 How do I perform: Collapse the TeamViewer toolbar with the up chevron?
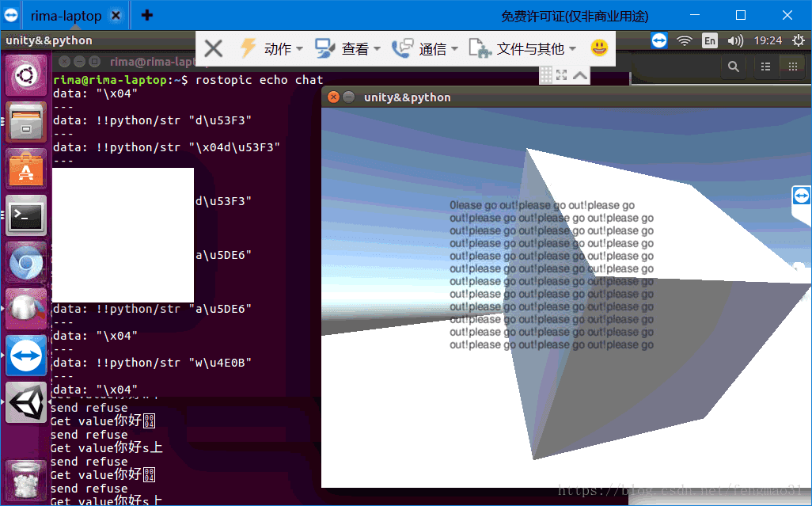tap(580, 75)
